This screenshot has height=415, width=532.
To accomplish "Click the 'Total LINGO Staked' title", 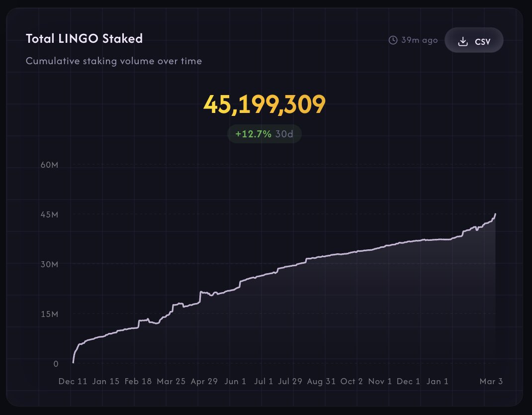I will (84, 38).
